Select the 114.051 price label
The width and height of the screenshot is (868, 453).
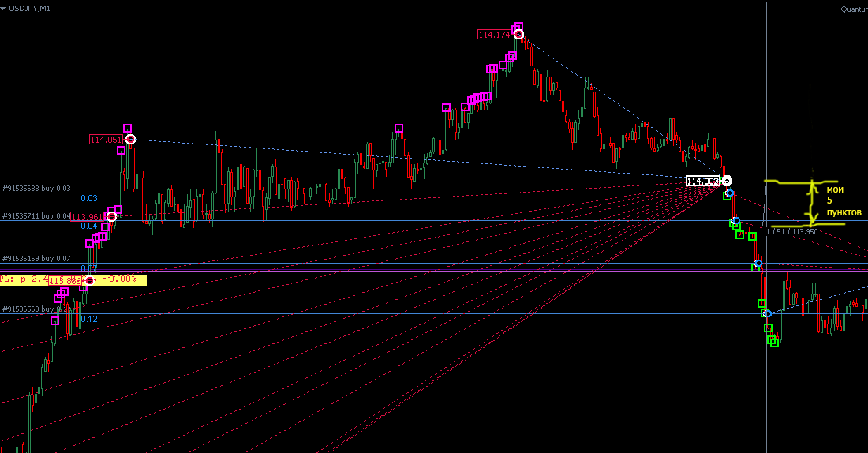point(107,140)
